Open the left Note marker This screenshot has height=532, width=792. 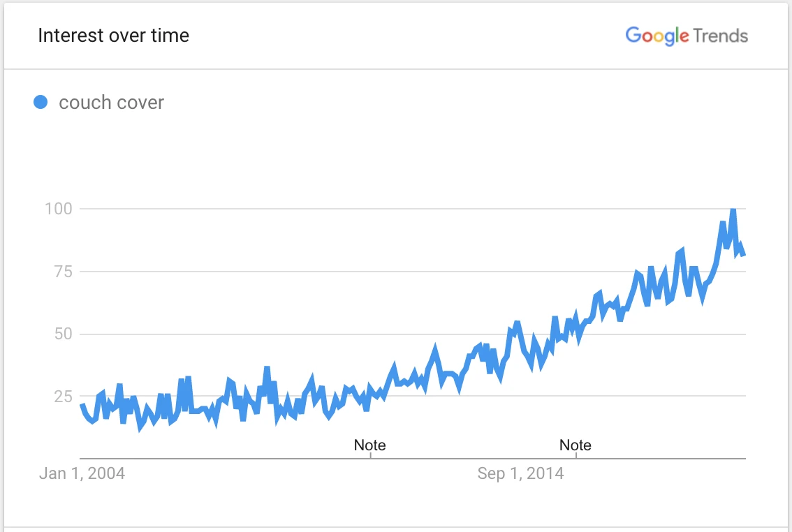(369, 445)
